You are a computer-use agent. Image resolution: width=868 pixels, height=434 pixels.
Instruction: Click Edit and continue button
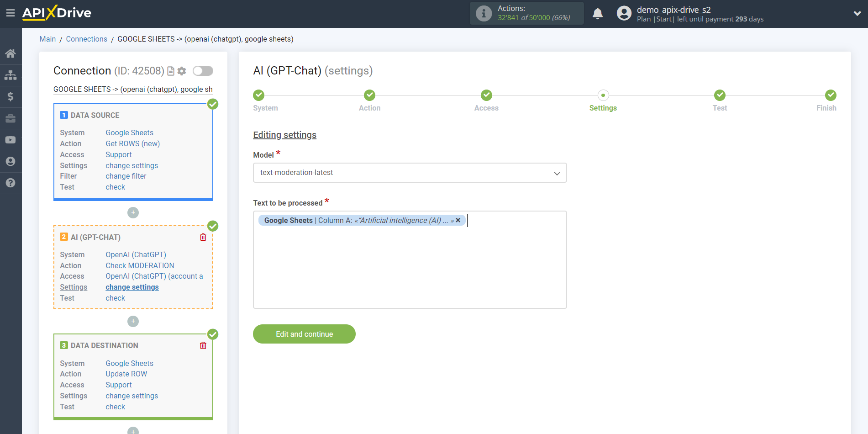304,334
